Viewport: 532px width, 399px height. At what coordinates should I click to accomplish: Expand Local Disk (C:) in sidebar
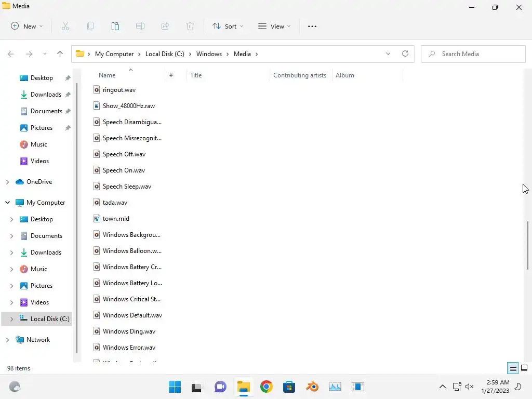pyautogui.click(x=11, y=319)
